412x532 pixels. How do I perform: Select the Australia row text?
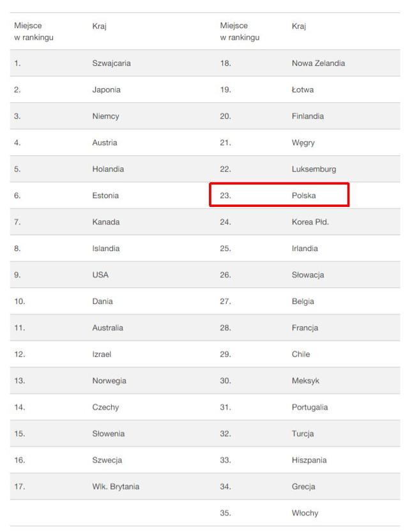click(x=107, y=328)
